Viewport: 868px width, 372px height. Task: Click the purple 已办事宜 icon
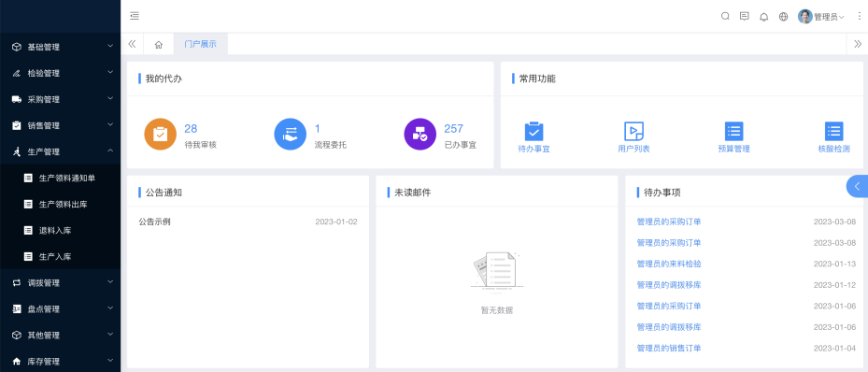point(420,135)
